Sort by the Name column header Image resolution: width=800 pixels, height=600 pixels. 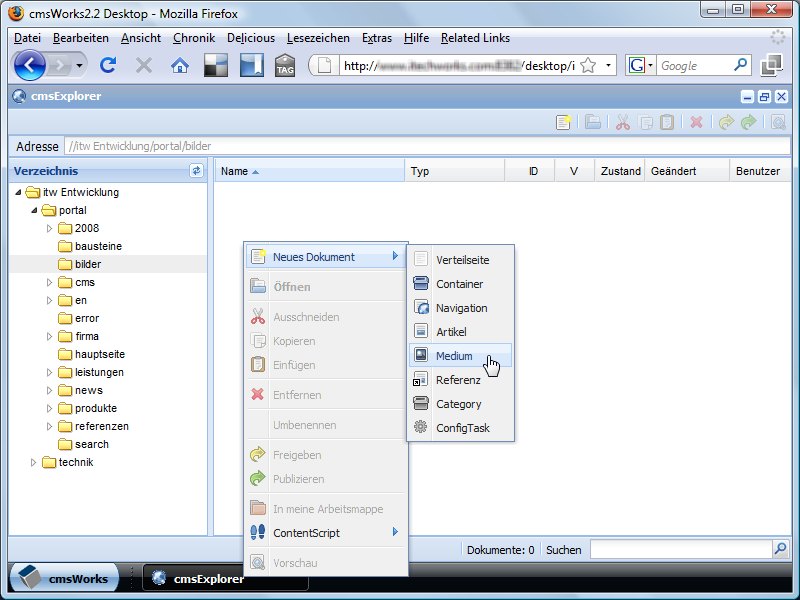point(310,171)
